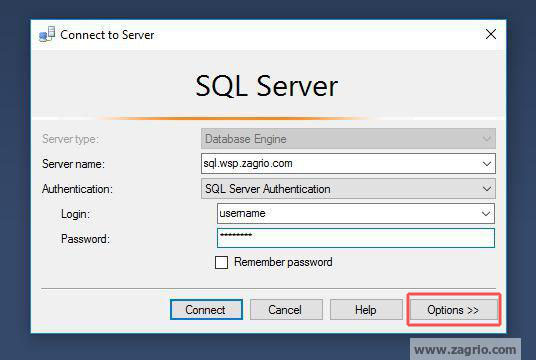Click the Server name field sql.wsp.zagrio.com
The height and width of the screenshot is (360, 536).
[348, 164]
